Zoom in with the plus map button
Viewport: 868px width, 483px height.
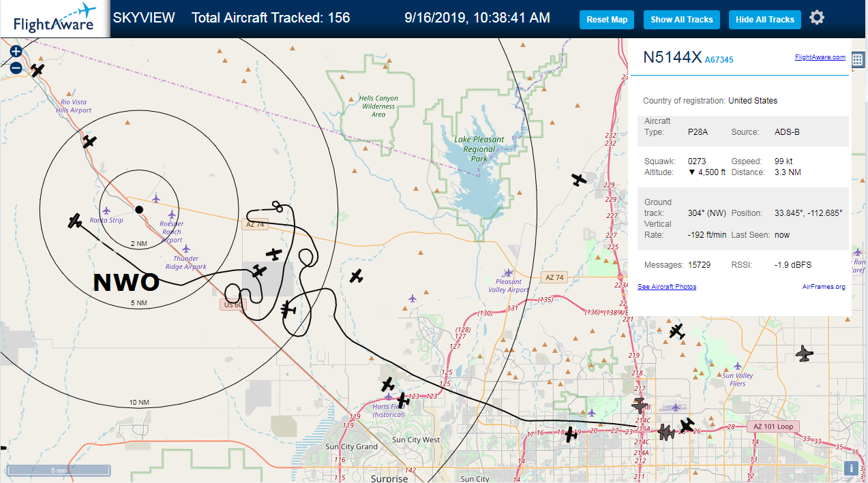pos(16,51)
